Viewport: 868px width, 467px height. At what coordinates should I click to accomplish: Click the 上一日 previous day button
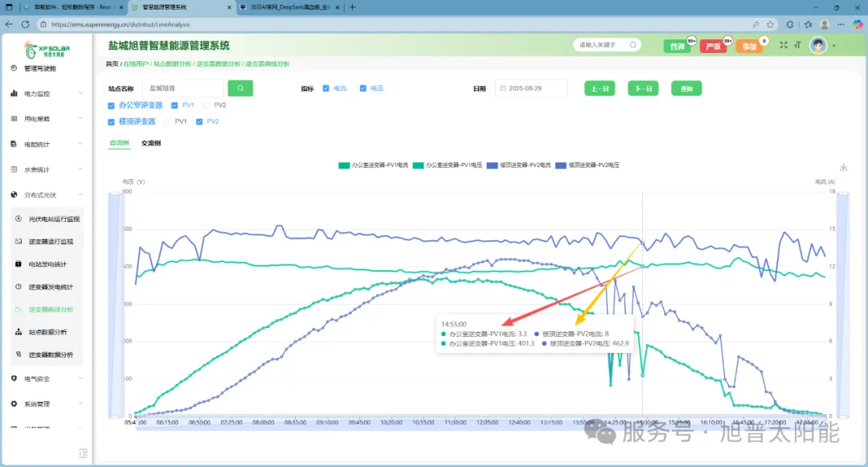coord(600,88)
